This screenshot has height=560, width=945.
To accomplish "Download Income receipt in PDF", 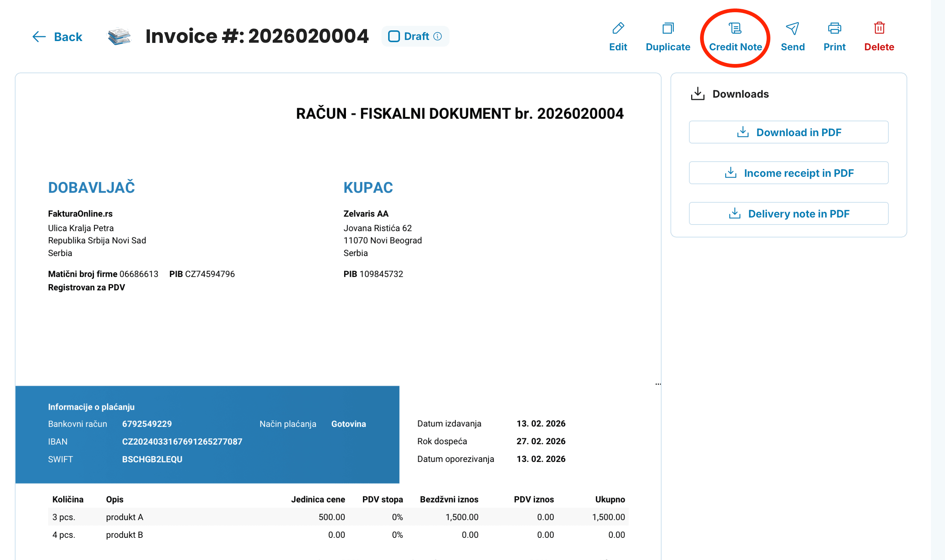I will point(788,173).
